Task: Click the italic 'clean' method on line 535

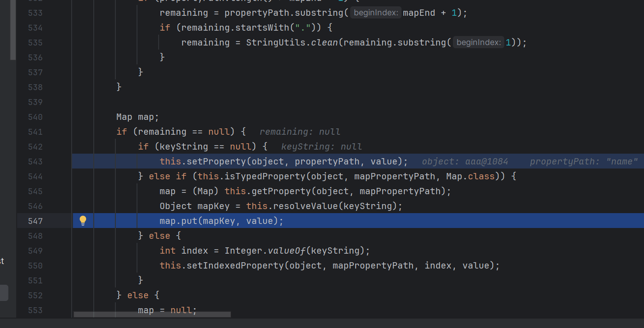Action: [324, 42]
